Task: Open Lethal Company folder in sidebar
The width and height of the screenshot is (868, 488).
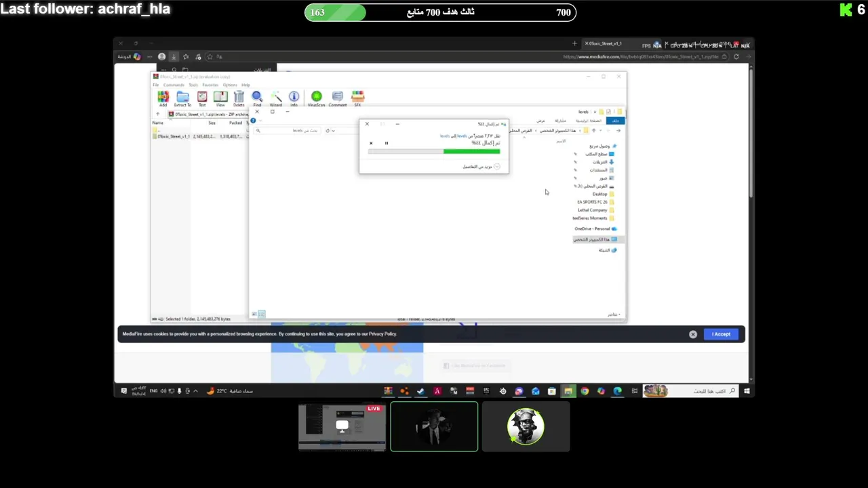Action: pyautogui.click(x=596, y=210)
